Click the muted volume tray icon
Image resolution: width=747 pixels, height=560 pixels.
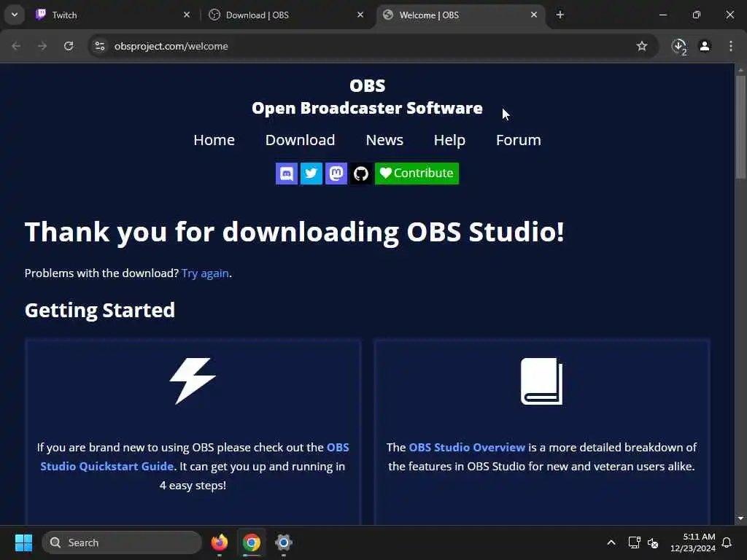click(x=653, y=542)
